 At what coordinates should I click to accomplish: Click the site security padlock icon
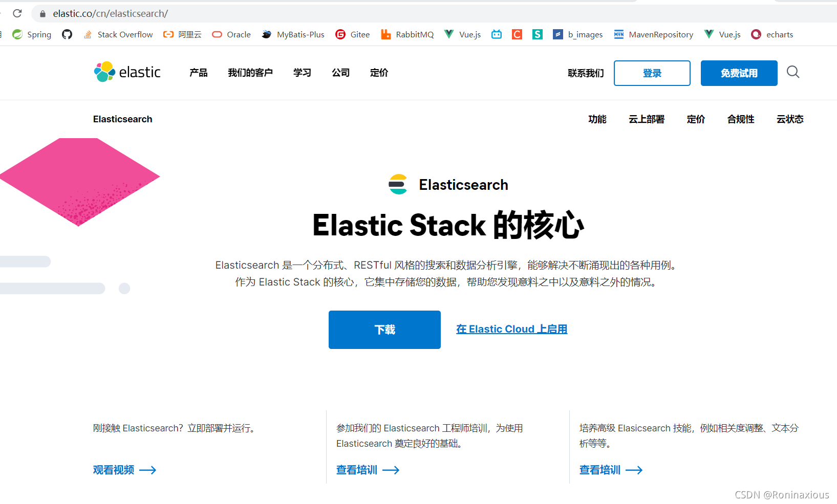(x=44, y=14)
